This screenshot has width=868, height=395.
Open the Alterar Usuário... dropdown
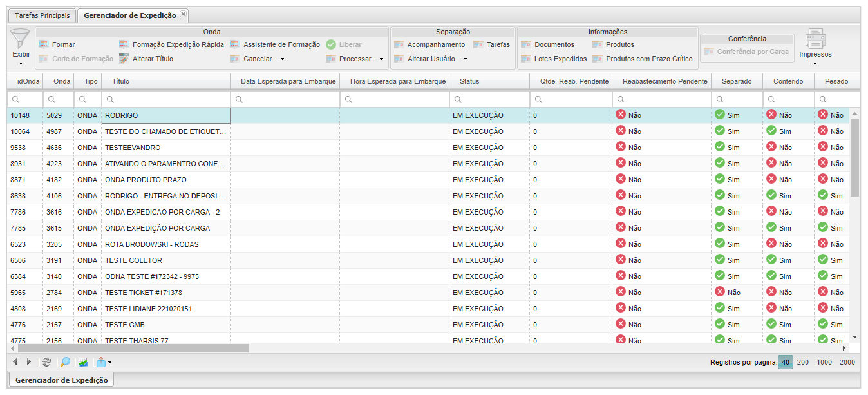click(x=431, y=59)
